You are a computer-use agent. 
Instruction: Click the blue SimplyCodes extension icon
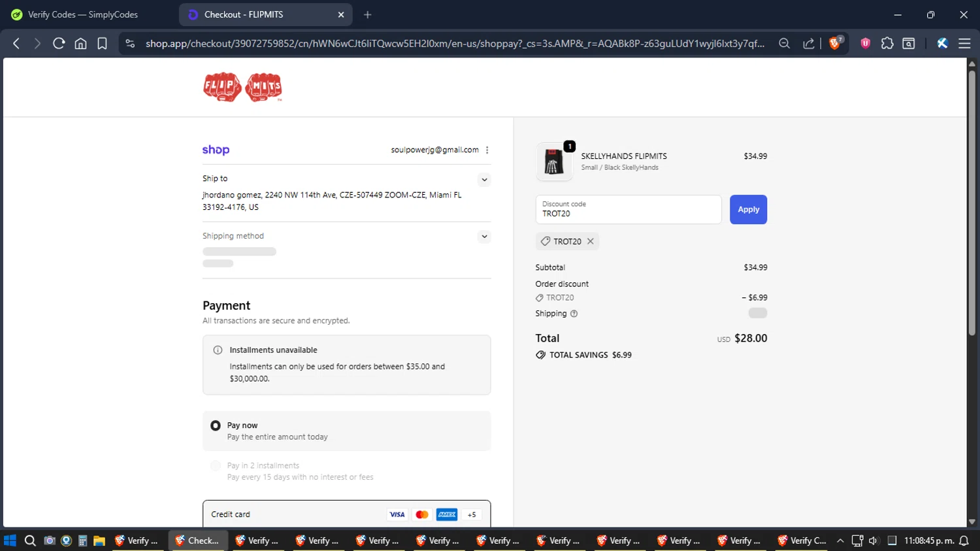click(x=942, y=43)
